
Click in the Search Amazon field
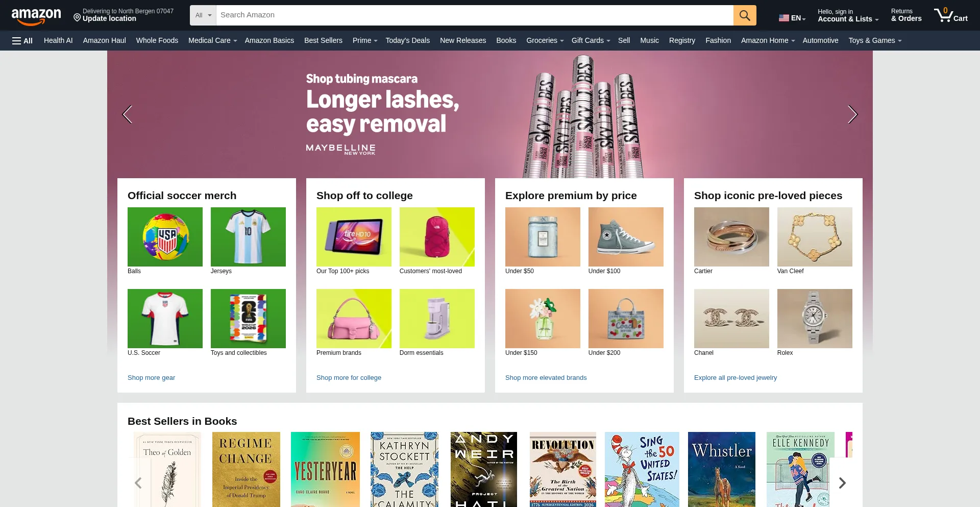point(475,15)
